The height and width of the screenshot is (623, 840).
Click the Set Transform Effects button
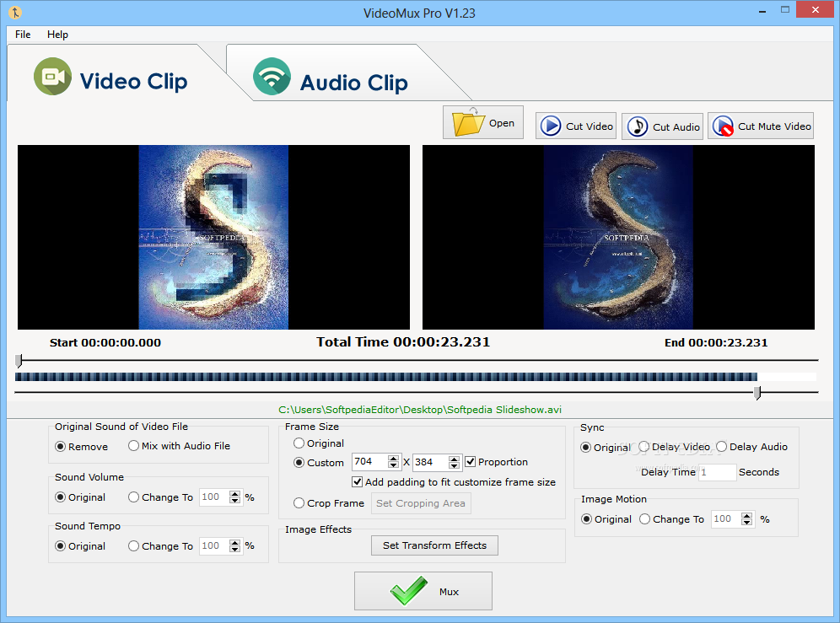click(x=434, y=545)
